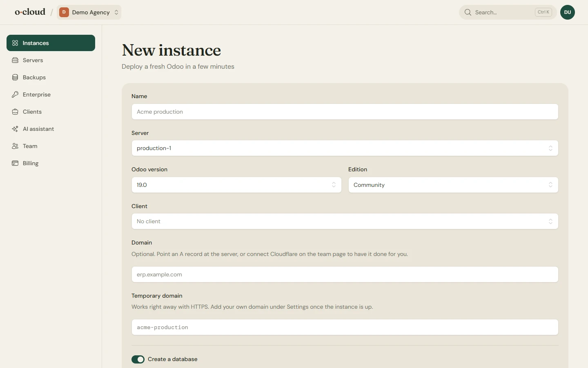Click the "Create a database" label
Image resolution: width=588 pixels, height=368 pixels.
pos(173,359)
